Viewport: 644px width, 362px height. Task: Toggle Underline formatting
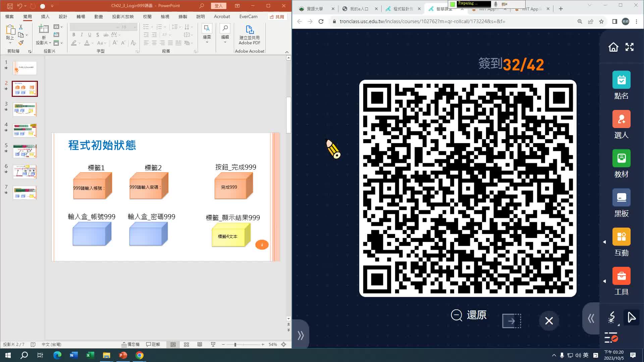[x=90, y=35]
